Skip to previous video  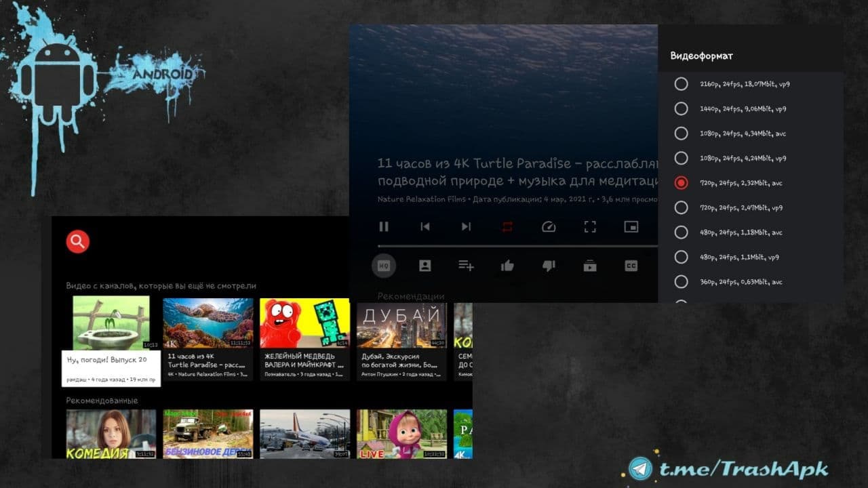click(x=425, y=227)
